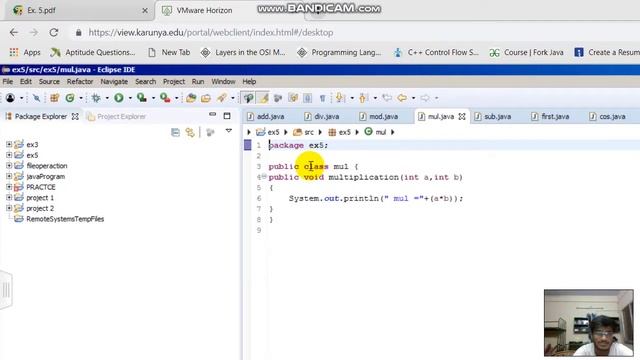640x360 pixels.
Task: Click the browser address bar URL
Action: click(x=211, y=33)
